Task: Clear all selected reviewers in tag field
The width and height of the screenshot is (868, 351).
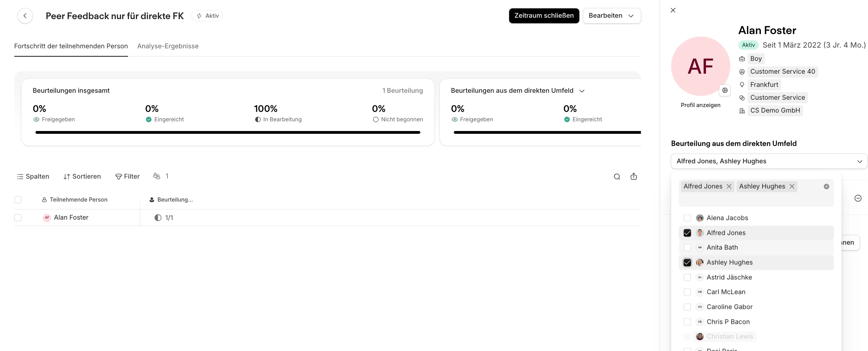Action: (826, 187)
